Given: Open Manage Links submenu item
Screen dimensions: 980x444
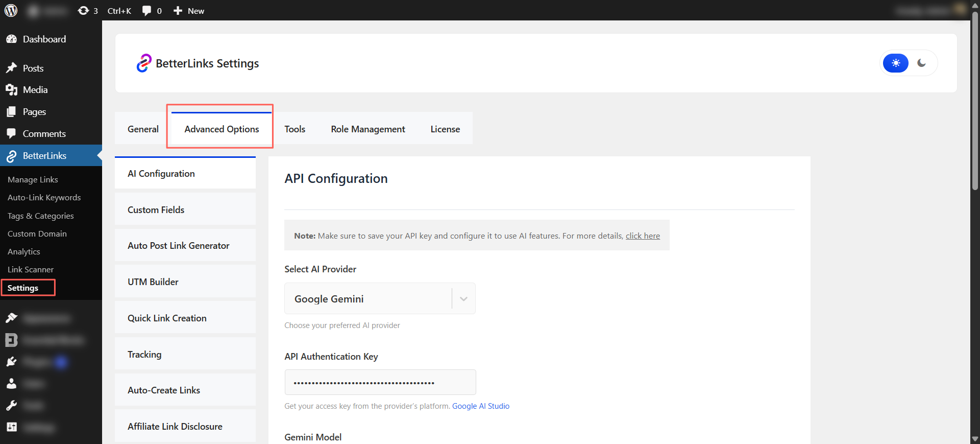Looking at the screenshot, I should pyautogui.click(x=33, y=180).
